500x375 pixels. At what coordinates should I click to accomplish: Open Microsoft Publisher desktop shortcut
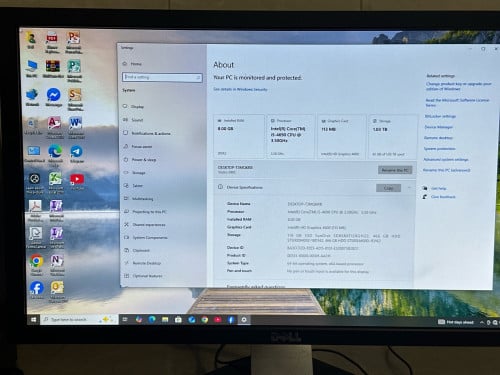74,70
